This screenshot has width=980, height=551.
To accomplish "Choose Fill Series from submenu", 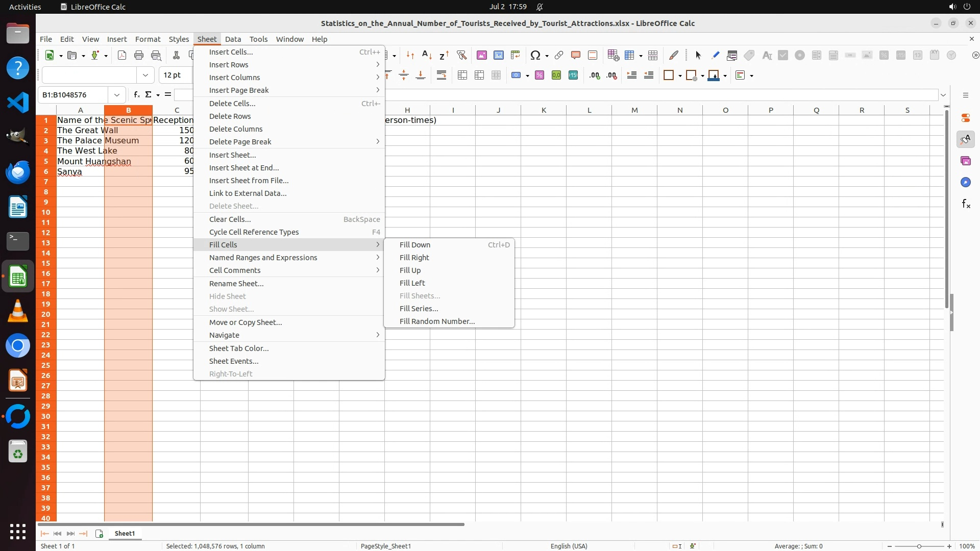I will [419, 309].
